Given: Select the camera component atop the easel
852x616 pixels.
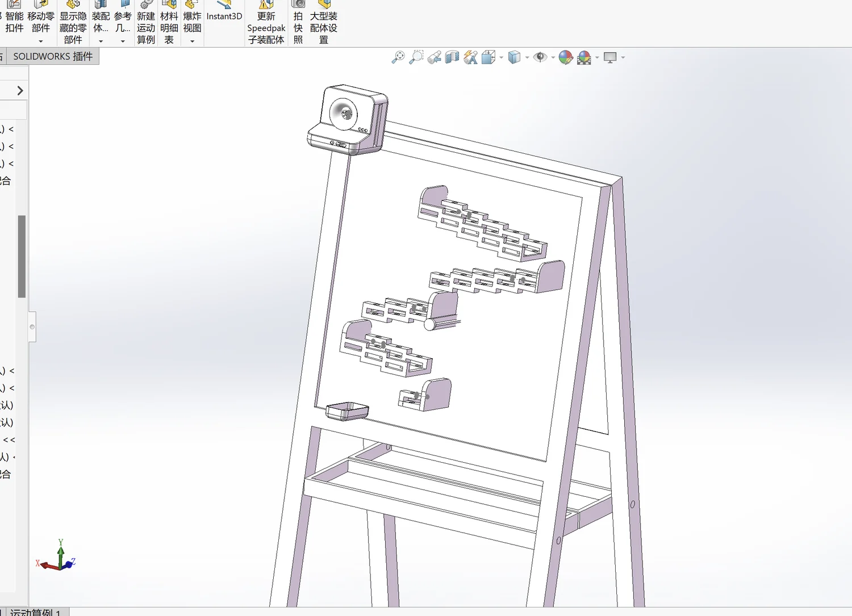Looking at the screenshot, I should point(348,120).
